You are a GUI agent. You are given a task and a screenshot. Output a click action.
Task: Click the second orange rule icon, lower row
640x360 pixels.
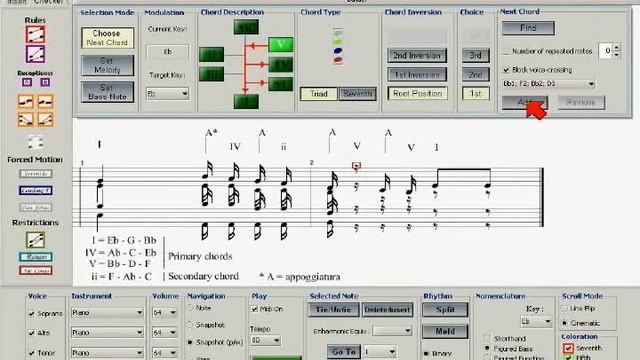point(45,120)
